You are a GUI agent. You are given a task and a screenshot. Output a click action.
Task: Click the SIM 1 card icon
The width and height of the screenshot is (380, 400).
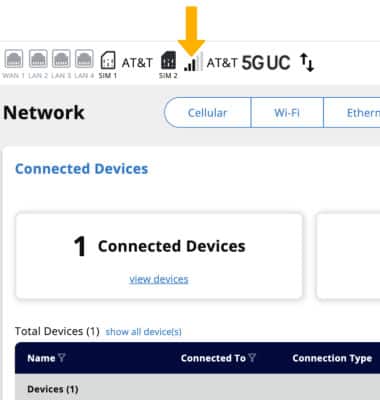108,60
